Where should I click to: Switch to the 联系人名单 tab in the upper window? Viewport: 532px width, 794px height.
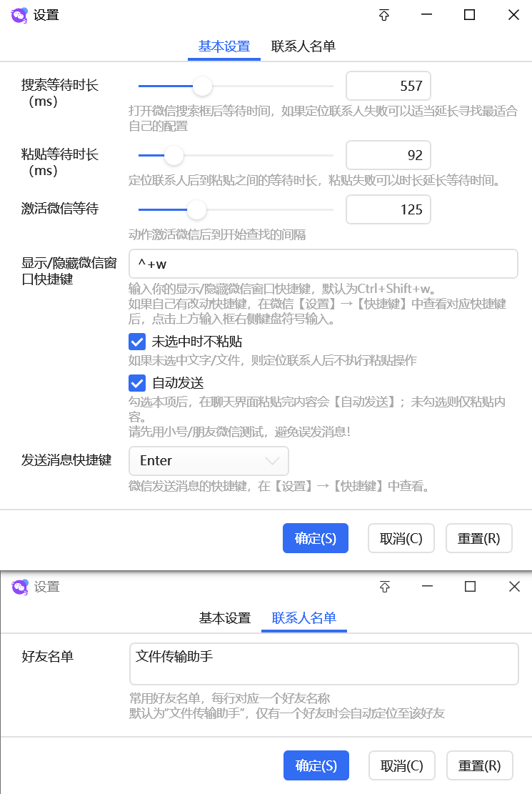tap(303, 46)
